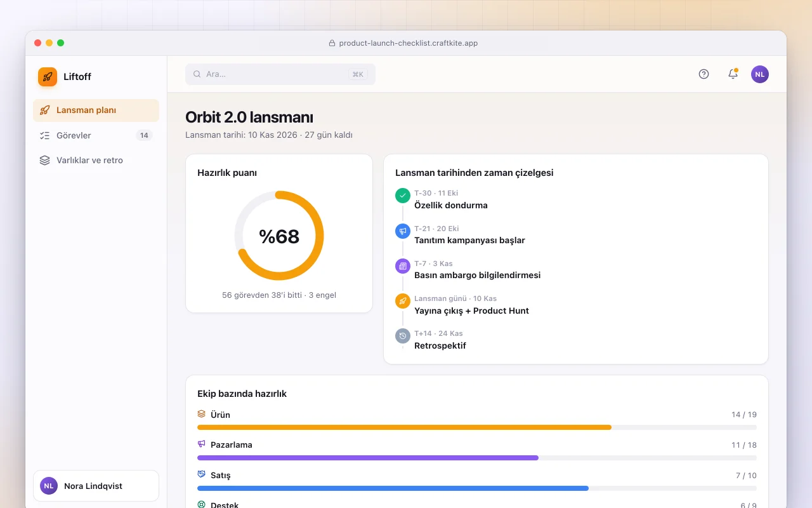The width and height of the screenshot is (812, 508).
Task: Click the Liftoff rocket logo icon
Action: click(x=48, y=77)
